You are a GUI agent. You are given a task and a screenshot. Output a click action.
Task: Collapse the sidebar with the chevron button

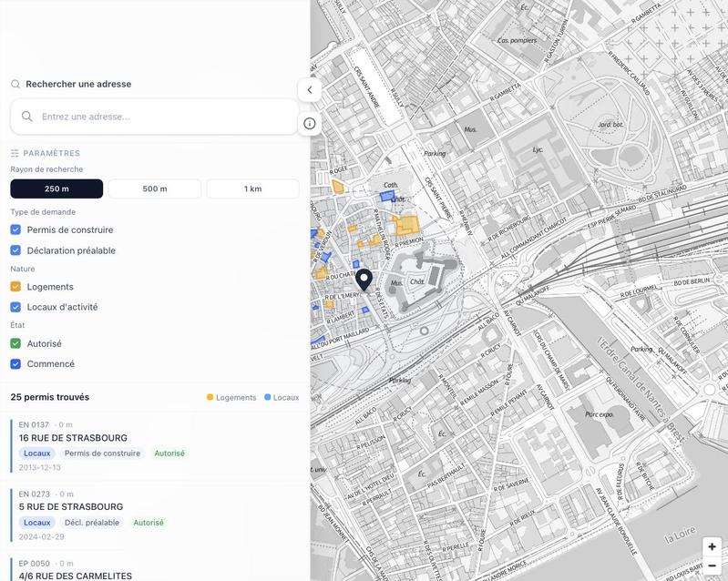click(x=310, y=90)
